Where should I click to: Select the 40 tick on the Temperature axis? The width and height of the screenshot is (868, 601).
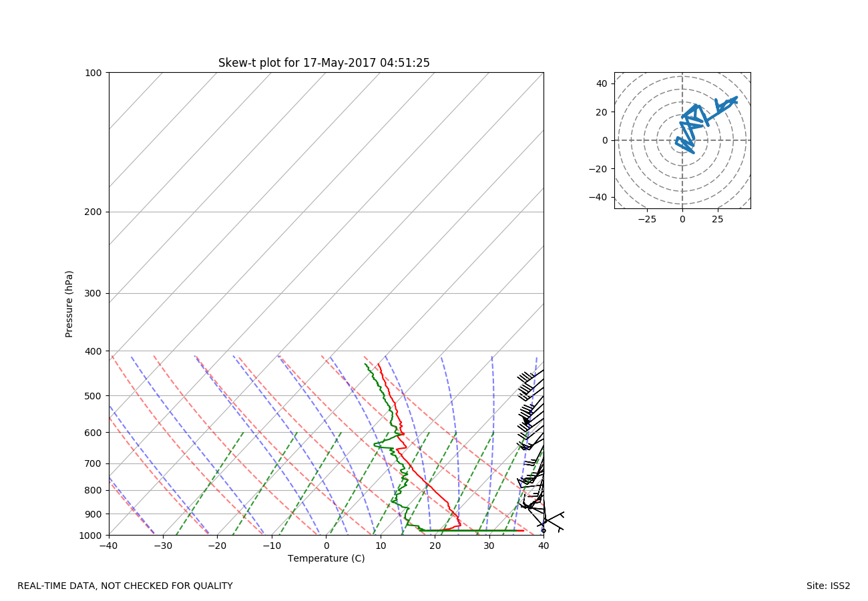click(544, 546)
